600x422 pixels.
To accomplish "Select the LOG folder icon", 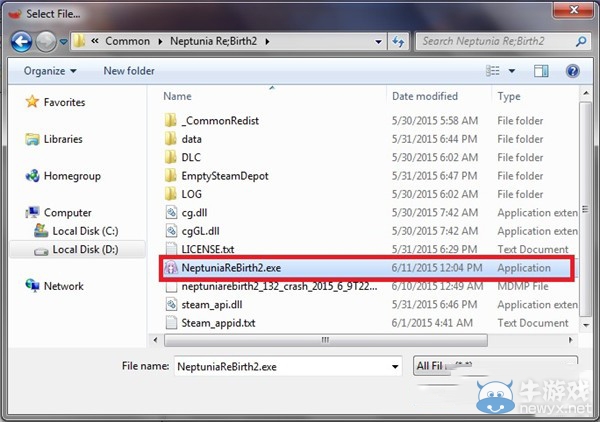I will point(171,194).
